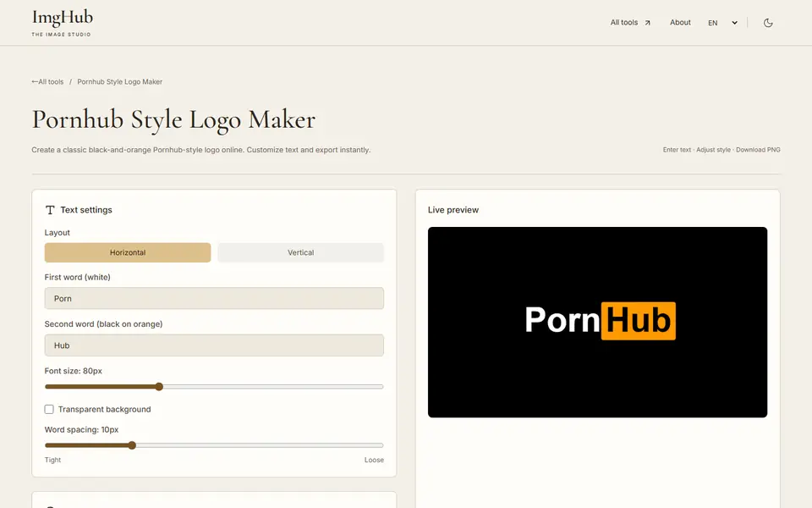The width and height of the screenshot is (812, 508).
Task: Click the page title heading
Action: pyautogui.click(x=173, y=119)
